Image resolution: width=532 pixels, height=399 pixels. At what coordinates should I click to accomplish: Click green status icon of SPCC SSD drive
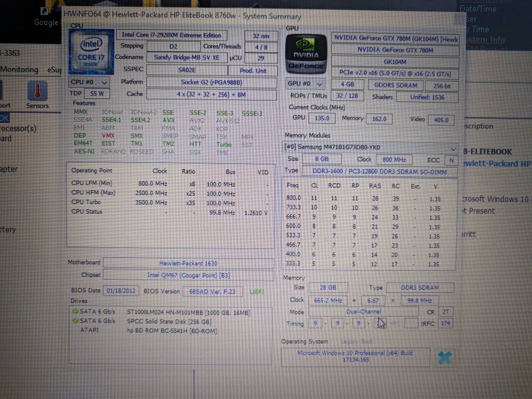tap(75, 321)
